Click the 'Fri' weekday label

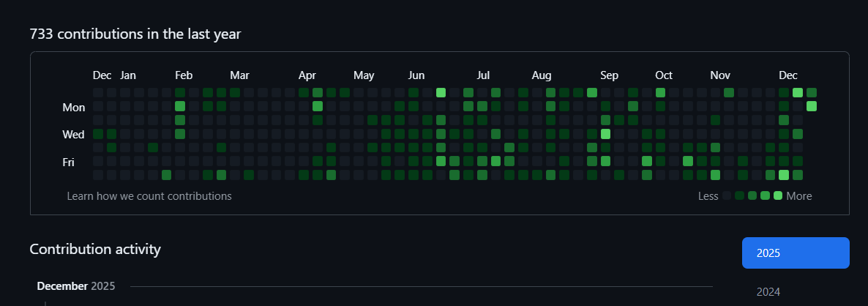coord(70,162)
